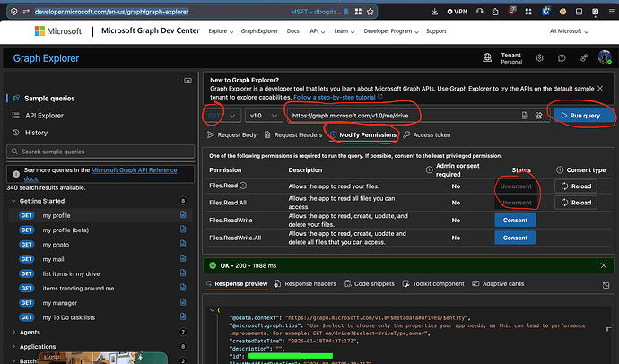Click Reload for Files.Read.All row
The height and width of the screenshot is (364, 619).
(576, 203)
